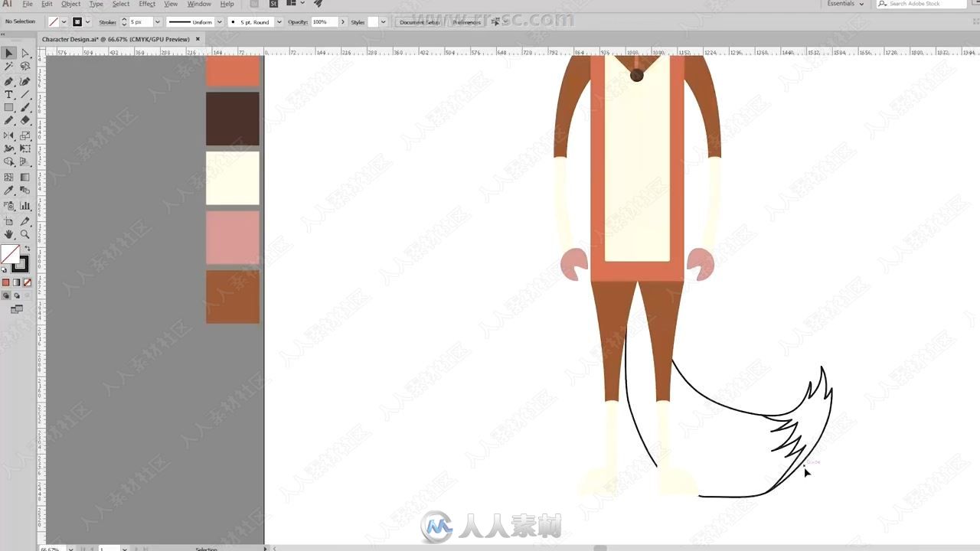Open the Stroke weight dropdown
This screenshot has width=980, height=551.
(x=158, y=22)
